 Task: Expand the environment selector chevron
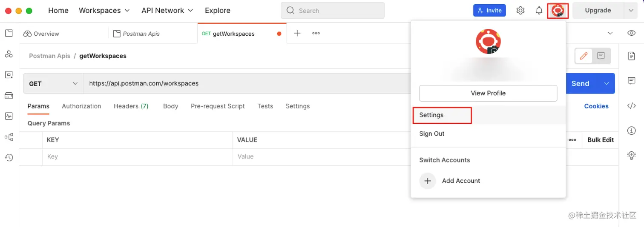coord(610,33)
